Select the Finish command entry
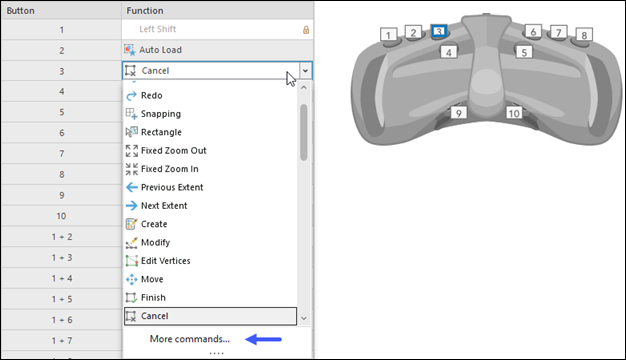 [x=210, y=298]
